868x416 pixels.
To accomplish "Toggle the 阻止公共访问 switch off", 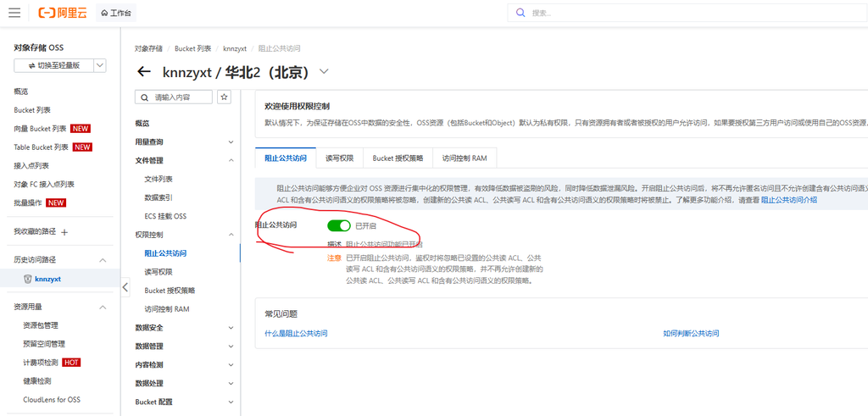I will [339, 225].
